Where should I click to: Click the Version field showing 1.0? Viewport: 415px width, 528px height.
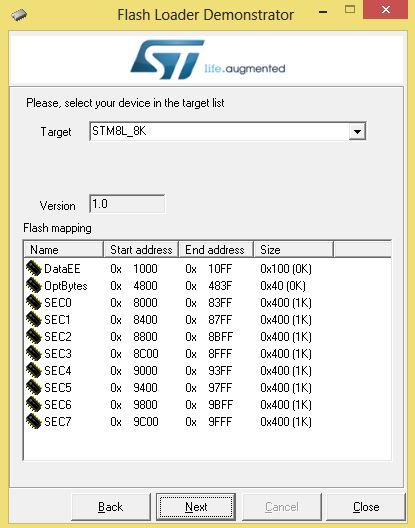[x=127, y=204]
